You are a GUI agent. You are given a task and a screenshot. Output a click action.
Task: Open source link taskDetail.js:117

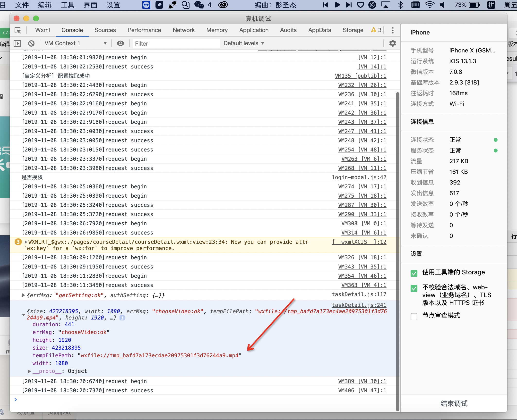(359, 294)
